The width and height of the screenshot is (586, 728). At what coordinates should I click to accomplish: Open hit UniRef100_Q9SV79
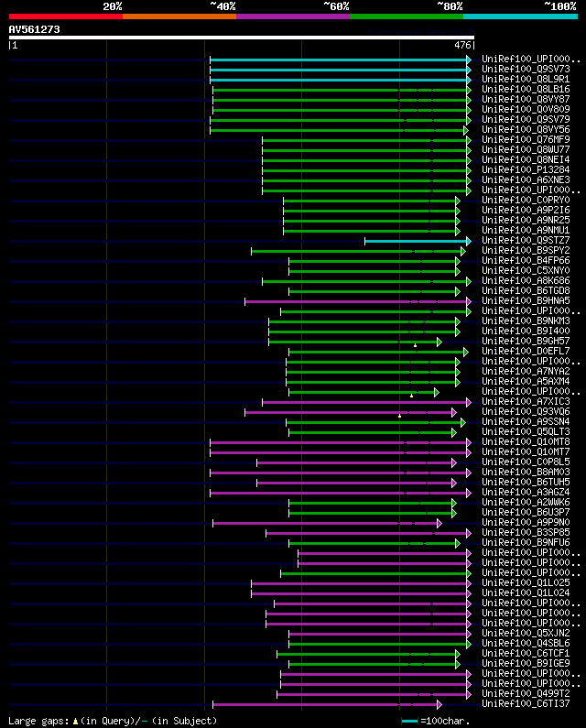point(526,119)
